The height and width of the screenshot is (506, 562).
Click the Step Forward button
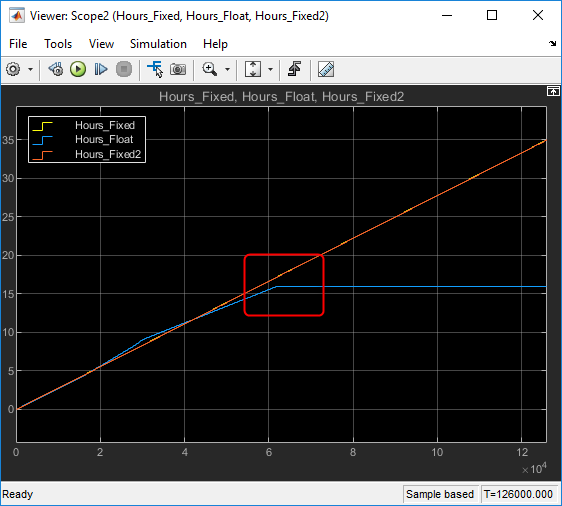[101, 69]
